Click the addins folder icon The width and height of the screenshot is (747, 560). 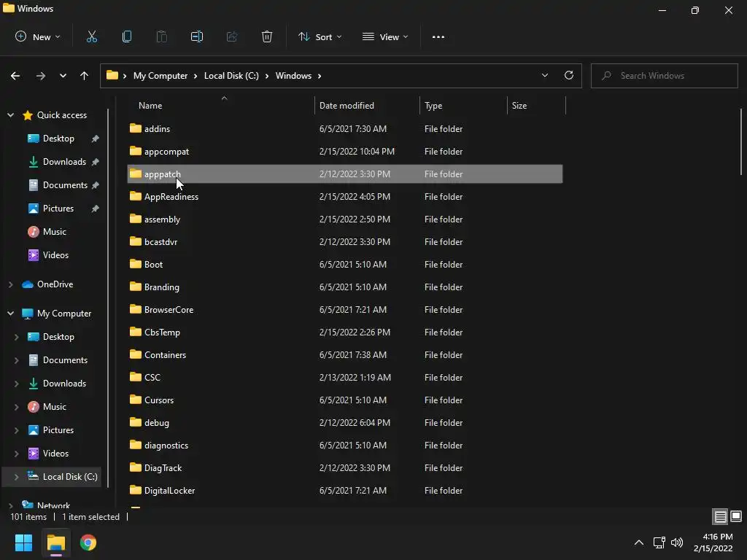tap(136, 128)
